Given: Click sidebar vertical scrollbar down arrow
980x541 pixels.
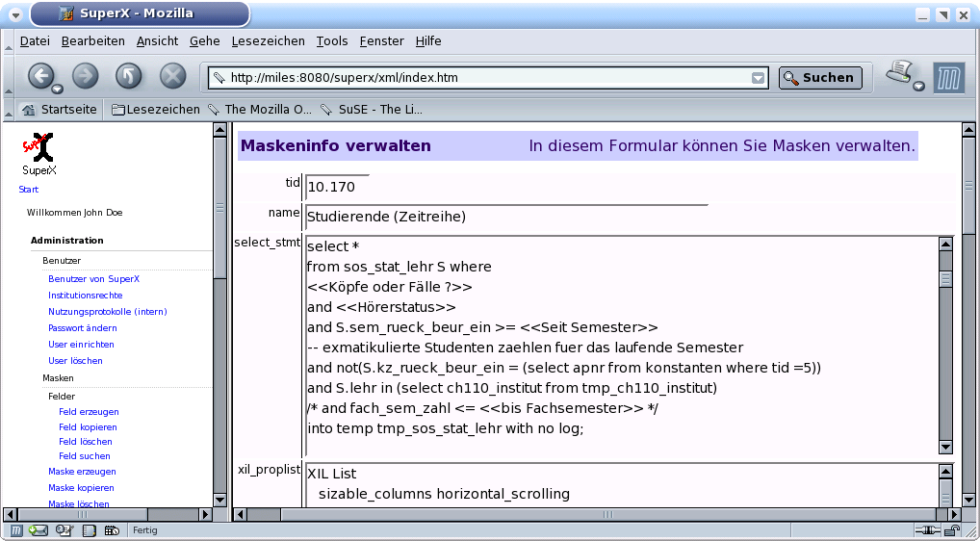Looking at the screenshot, I should [219, 500].
